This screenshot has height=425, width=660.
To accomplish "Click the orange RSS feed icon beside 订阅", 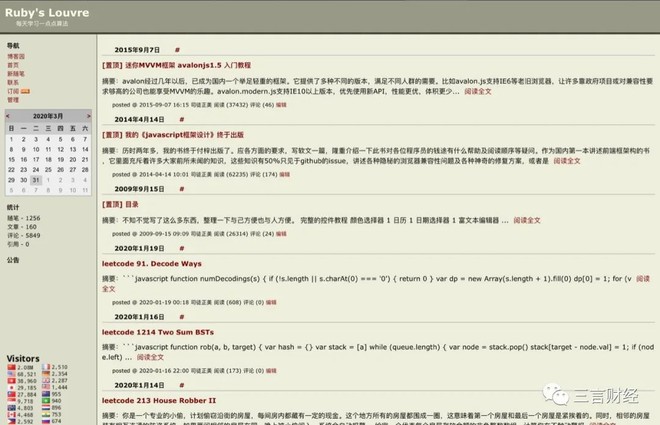I will tap(25, 91).
